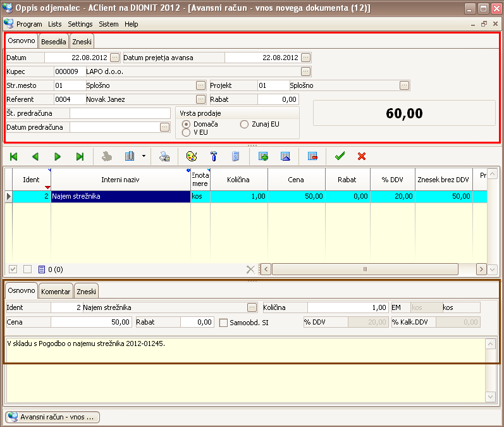504x427 pixels.
Task: Click the gray X icon in grid footer
Action: 250,269
